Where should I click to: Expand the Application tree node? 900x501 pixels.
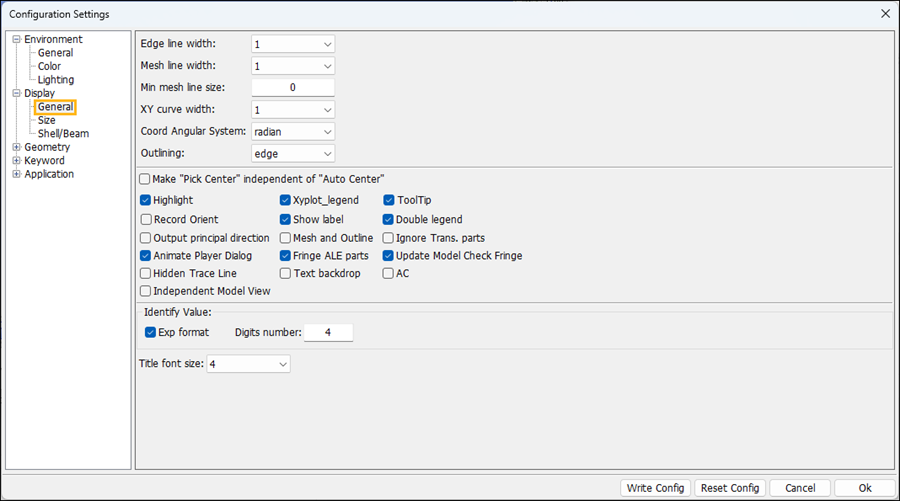pos(16,174)
